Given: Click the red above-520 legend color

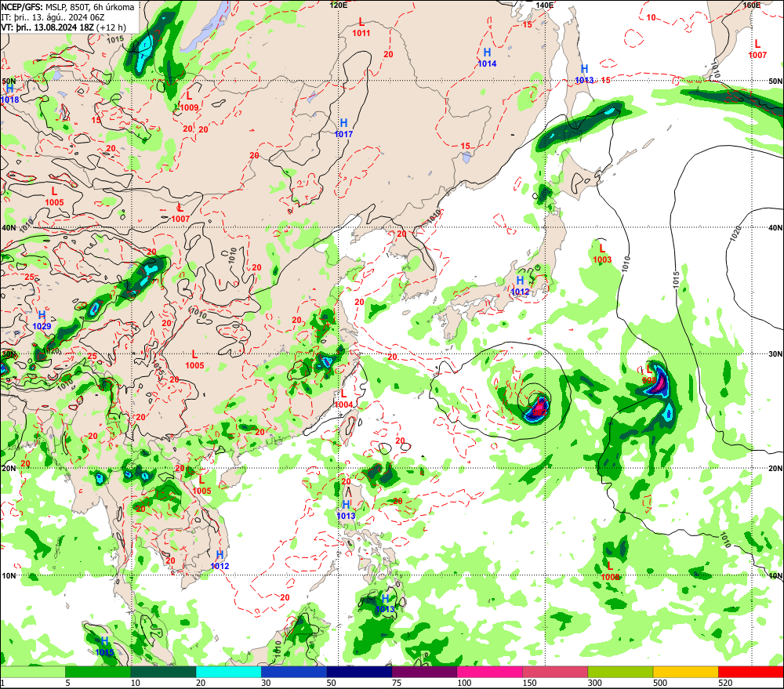Looking at the screenshot, I should (751, 672).
